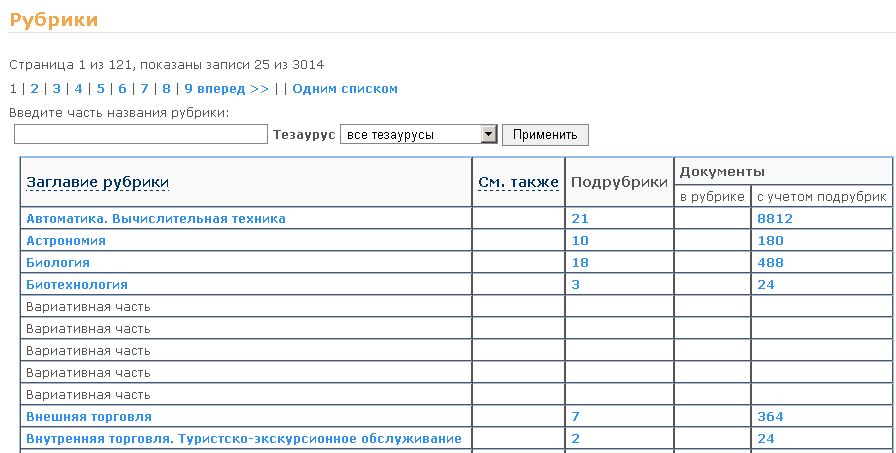Image resolution: width=896 pixels, height=453 pixels.
Task: Sort by Заглавие рубрики column header
Action: click(x=97, y=182)
